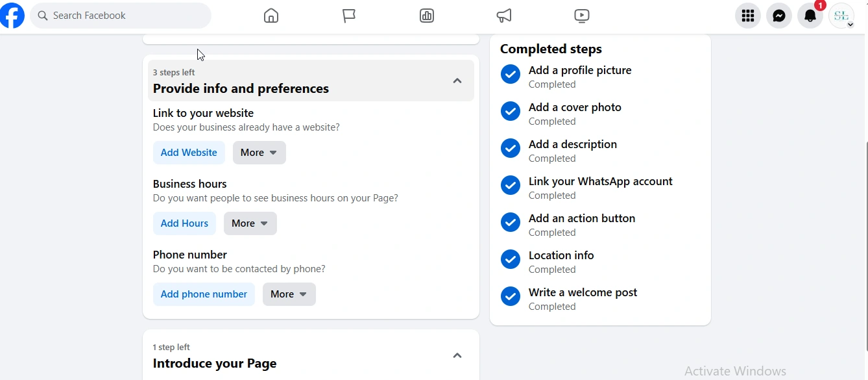Open notifications bell icon
The width and height of the screenshot is (868, 380).
pyautogui.click(x=810, y=16)
